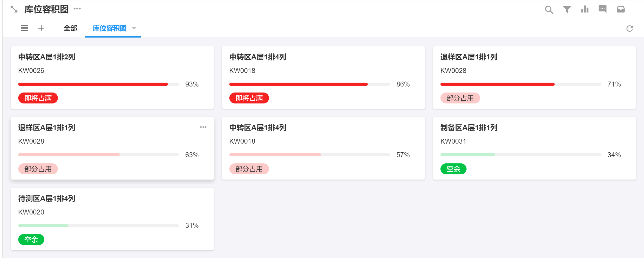Click the expand fullscreen arrow icon

point(14,9)
